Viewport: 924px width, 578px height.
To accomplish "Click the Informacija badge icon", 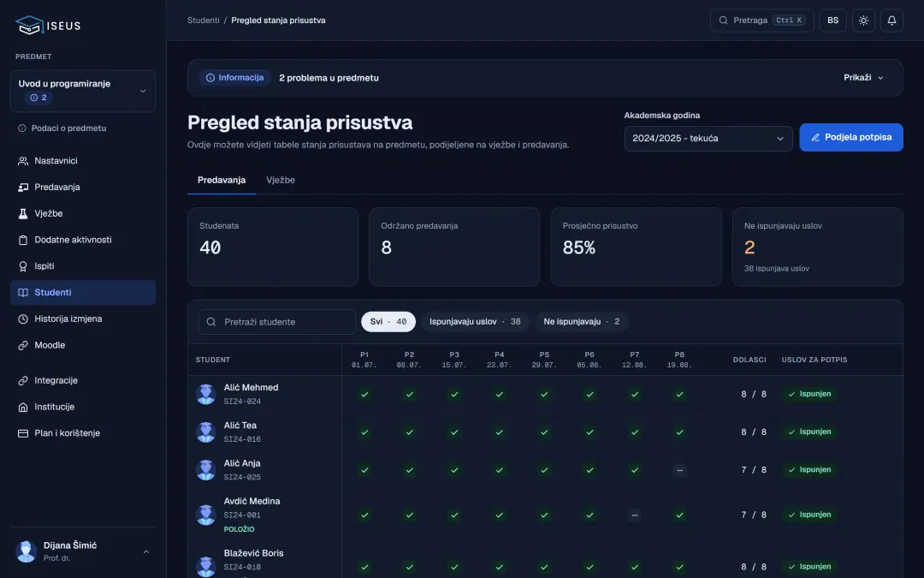I will pos(210,78).
